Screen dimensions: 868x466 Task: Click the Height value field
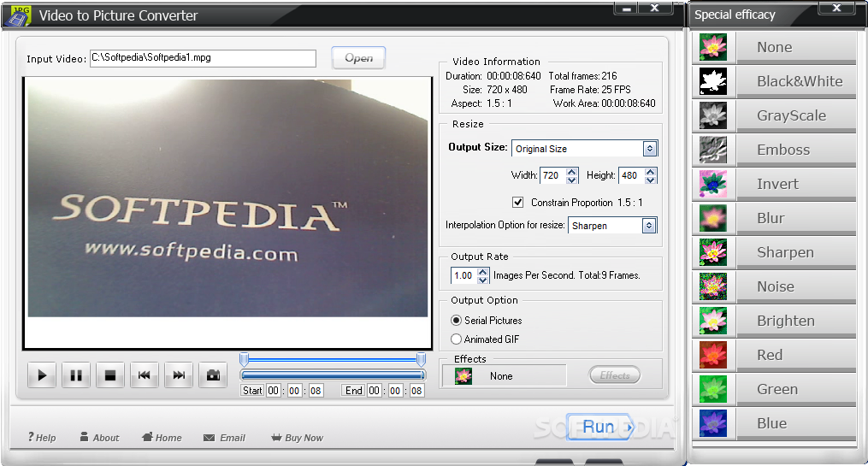(x=632, y=175)
